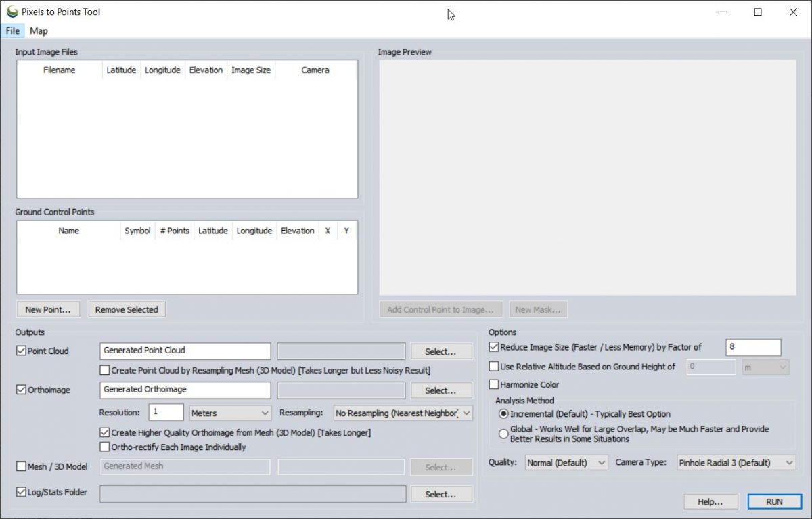This screenshot has height=519, width=812.
Task: Click the Pixels to Points app icon
Action: pos(12,12)
